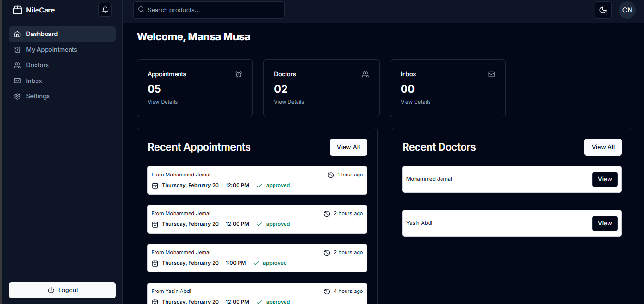Screen dimensions: 644x304
Task: Open the CN profile avatar
Action: click(627, 10)
